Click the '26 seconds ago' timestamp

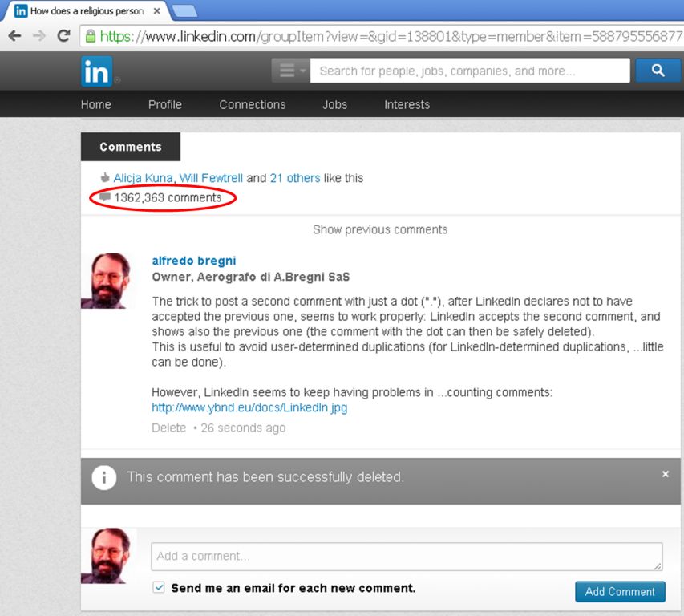[x=243, y=428]
